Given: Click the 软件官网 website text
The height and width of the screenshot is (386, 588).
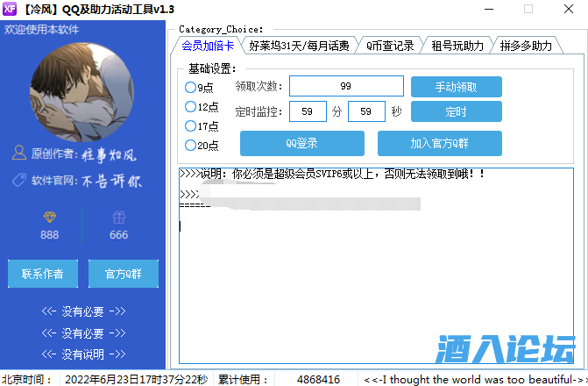Looking at the screenshot, I should click(x=112, y=181).
